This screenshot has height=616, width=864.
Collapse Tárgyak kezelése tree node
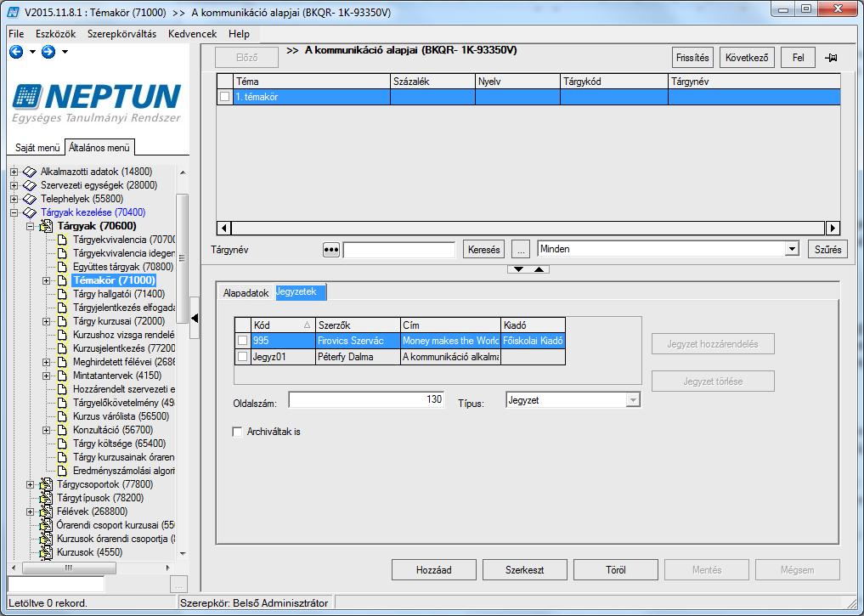tap(14, 212)
